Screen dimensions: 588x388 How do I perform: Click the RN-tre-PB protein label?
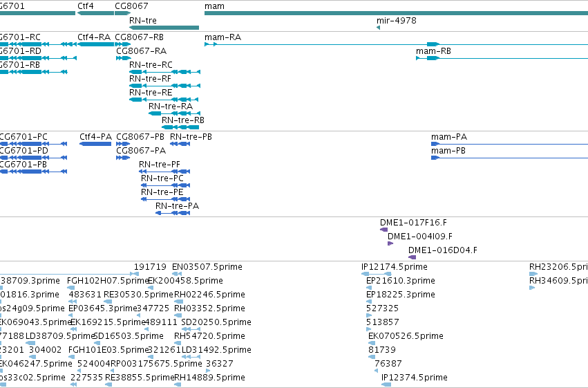(191, 137)
